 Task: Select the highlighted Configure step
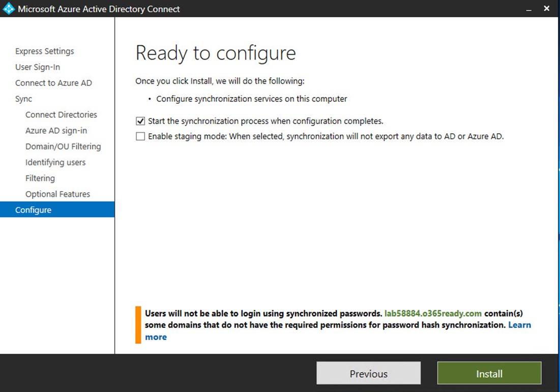point(57,209)
